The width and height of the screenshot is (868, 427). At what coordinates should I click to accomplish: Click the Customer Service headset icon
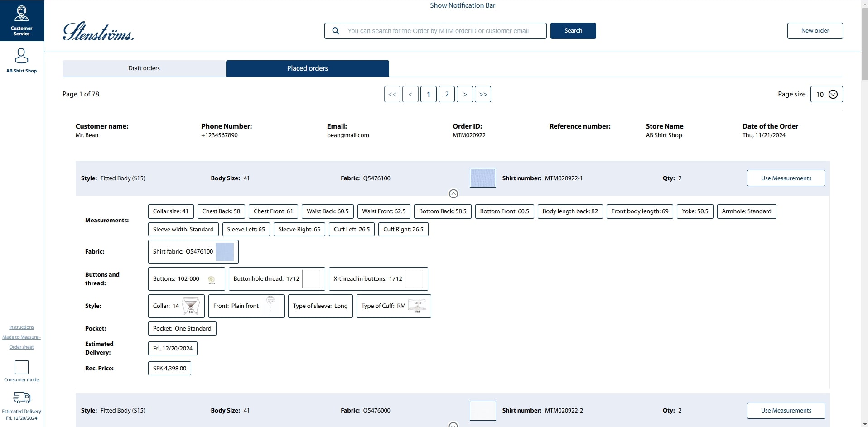[21, 14]
